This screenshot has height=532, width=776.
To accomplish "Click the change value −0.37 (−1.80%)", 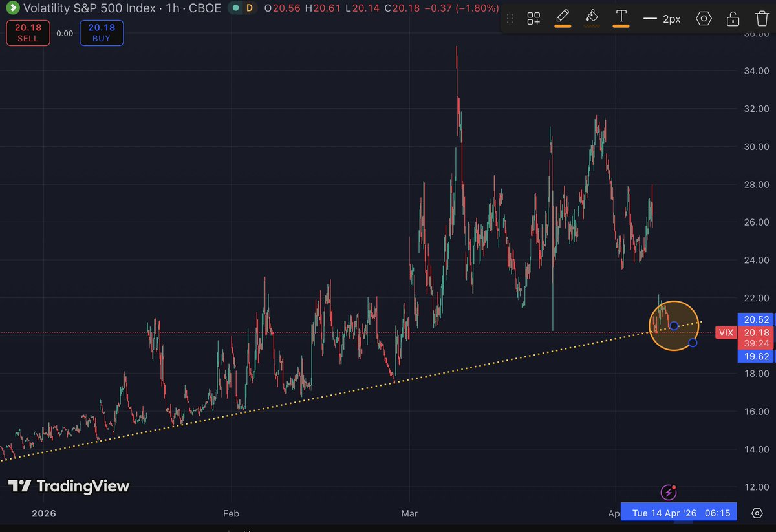I will pyautogui.click(x=461, y=8).
